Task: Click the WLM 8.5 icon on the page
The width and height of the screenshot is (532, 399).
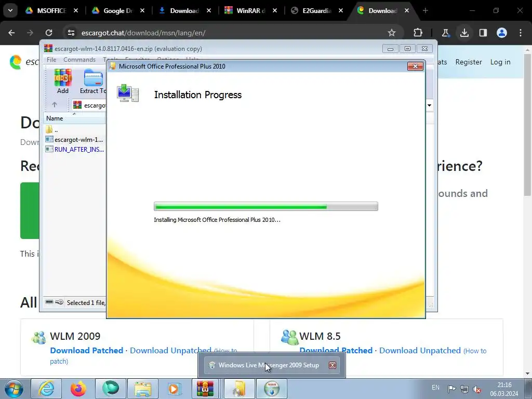Action: [289, 337]
